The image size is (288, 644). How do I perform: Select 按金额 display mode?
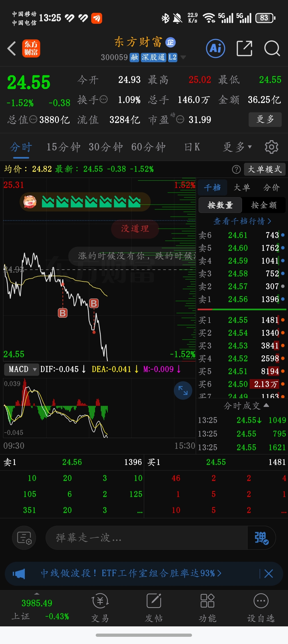coord(264,205)
